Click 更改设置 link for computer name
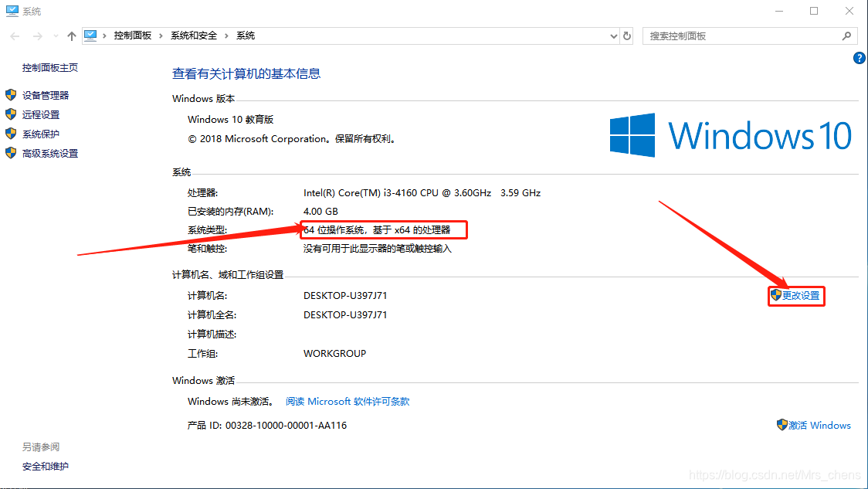868x489 pixels. (801, 296)
